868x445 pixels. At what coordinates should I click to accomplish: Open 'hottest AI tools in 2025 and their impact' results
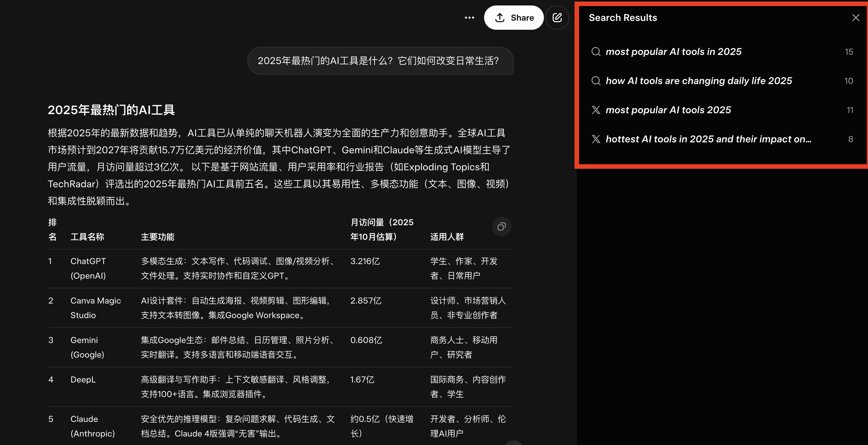click(708, 139)
